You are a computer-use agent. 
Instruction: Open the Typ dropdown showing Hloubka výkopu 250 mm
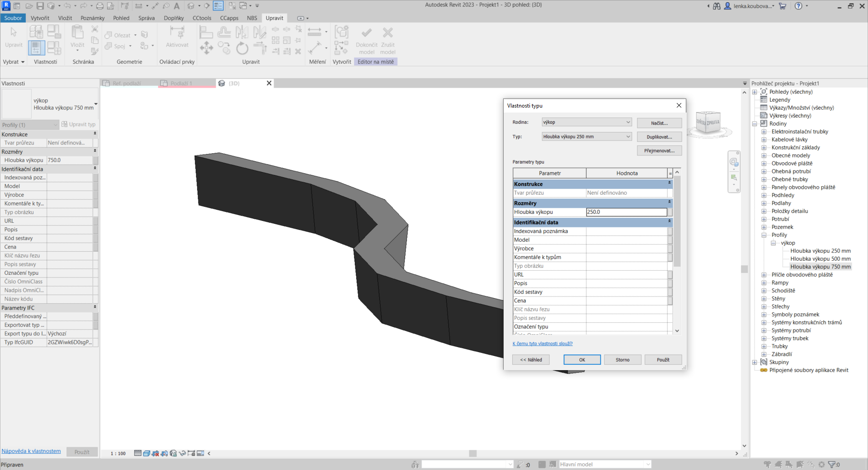click(x=586, y=136)
